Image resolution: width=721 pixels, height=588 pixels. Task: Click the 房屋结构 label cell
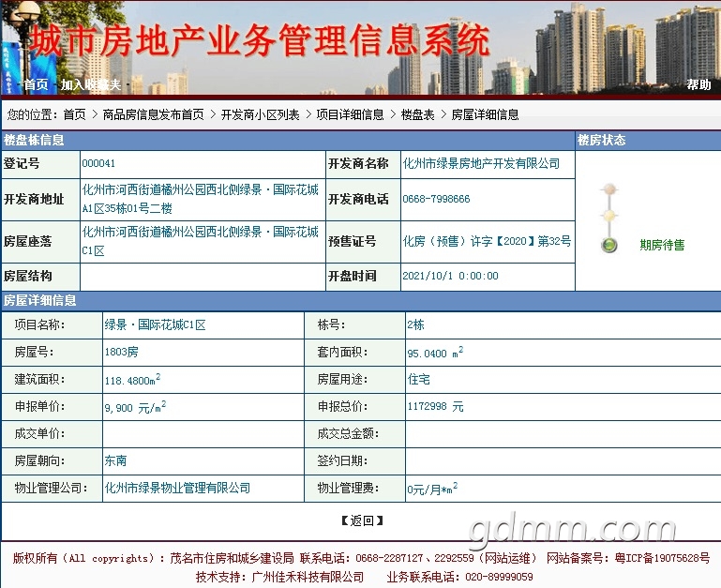coord(40,276)
